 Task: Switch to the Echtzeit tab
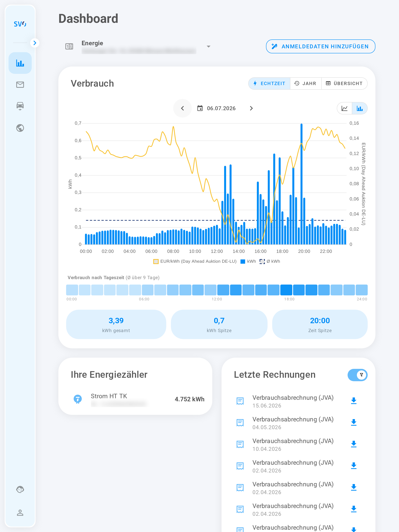(269, 84)
